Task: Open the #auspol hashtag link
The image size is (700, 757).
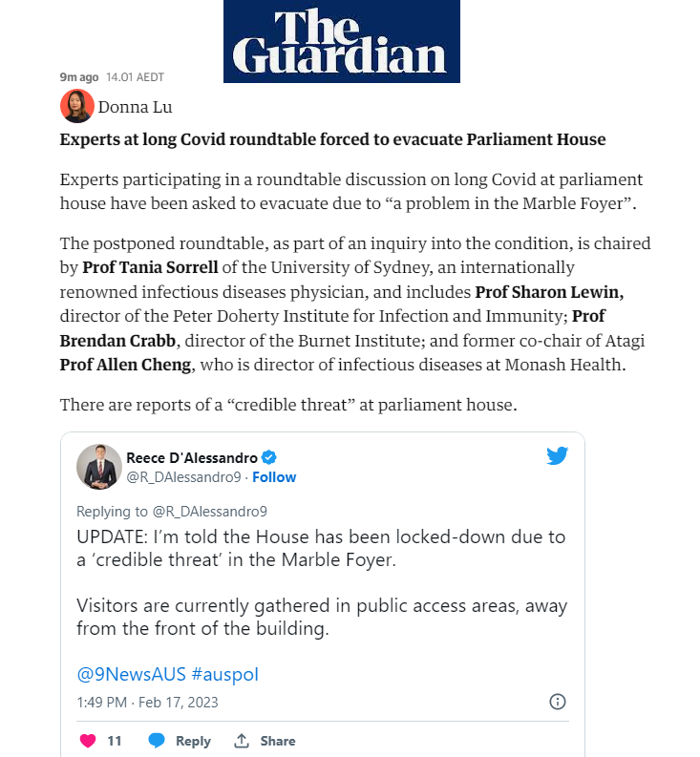Action: point(225,674)
